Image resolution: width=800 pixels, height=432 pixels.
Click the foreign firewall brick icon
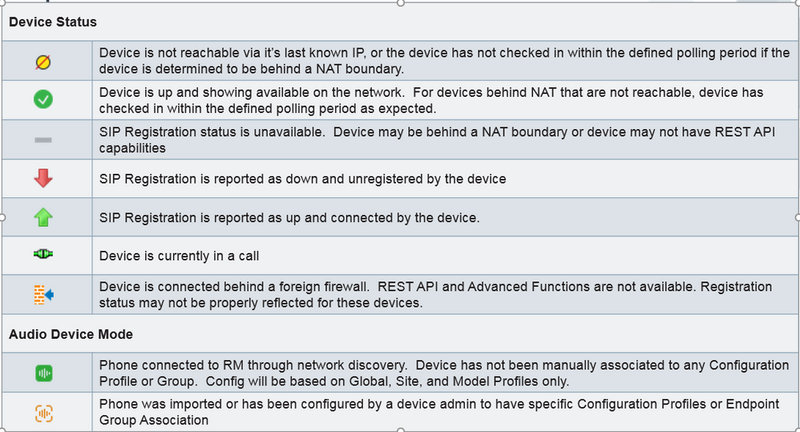[43, 294]
